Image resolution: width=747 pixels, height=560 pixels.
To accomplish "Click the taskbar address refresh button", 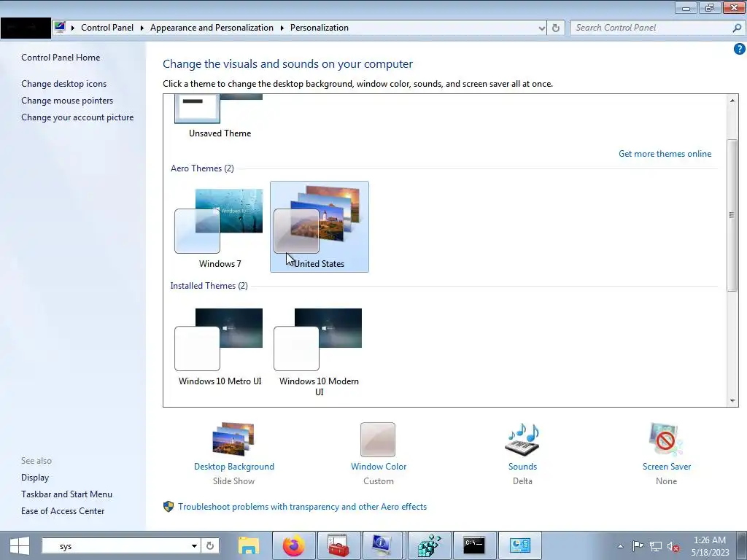I will (x=210, y=545).
